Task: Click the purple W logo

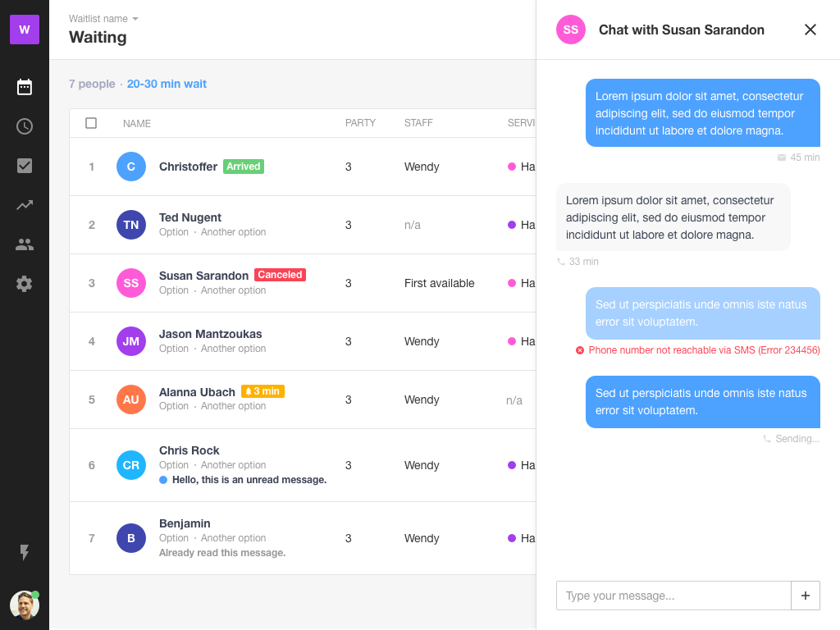Action: click(25, 30)
